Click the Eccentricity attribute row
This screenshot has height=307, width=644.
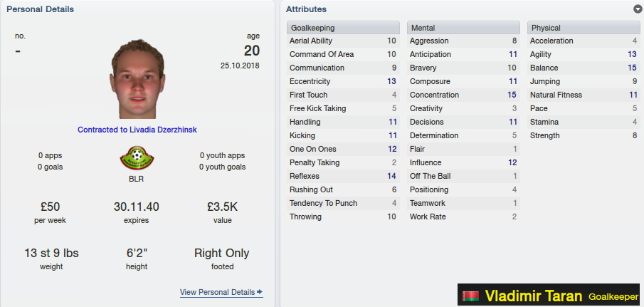coord(343,81)
